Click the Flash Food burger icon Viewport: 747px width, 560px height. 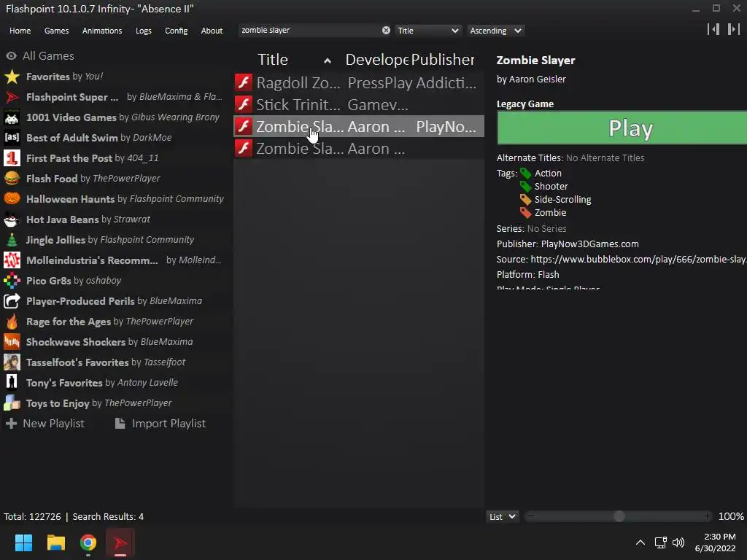click(12, 179)
